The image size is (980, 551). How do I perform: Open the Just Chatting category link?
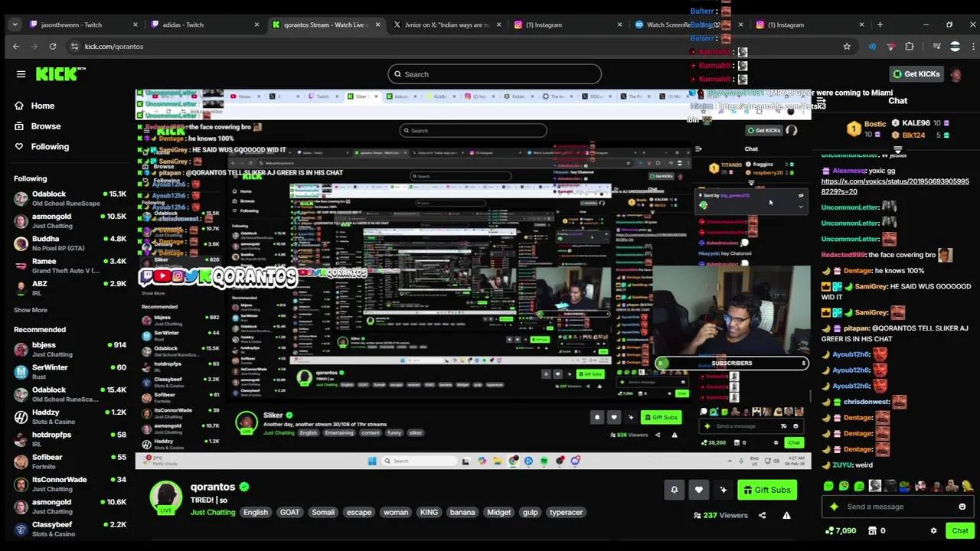coord(213,513)
